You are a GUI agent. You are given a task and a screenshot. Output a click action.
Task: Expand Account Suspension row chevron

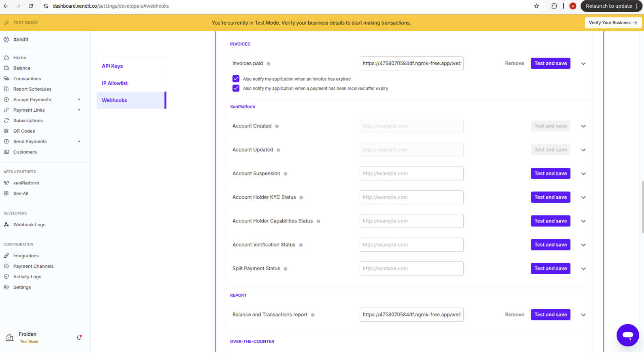pos(583,174)
